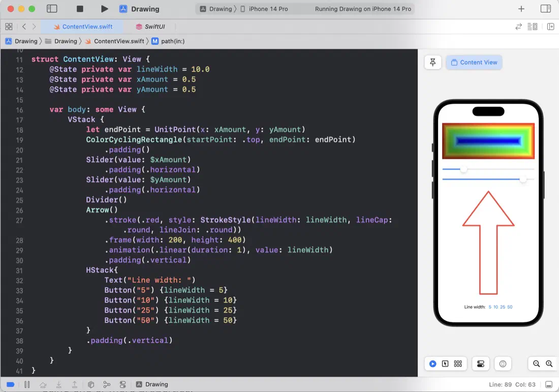Open the Drawing scheme selector
This screenshot has width=559, height=392.
tap(216, 9)
